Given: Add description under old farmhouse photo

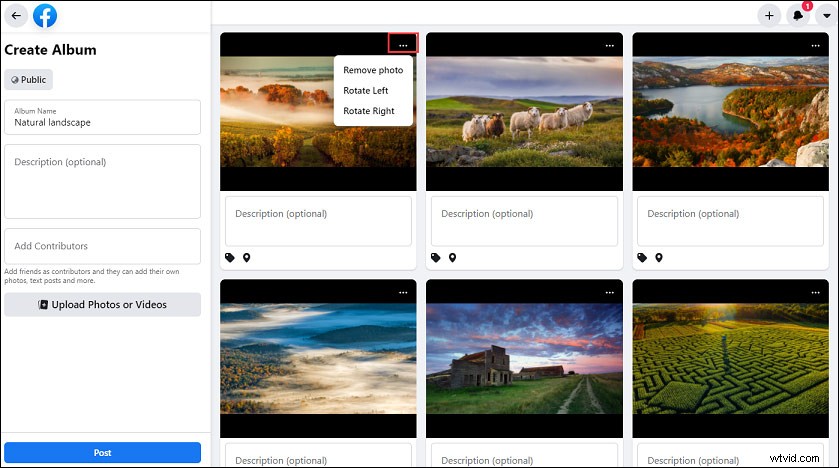Looking at the screenshot, I should pos(524,455).
